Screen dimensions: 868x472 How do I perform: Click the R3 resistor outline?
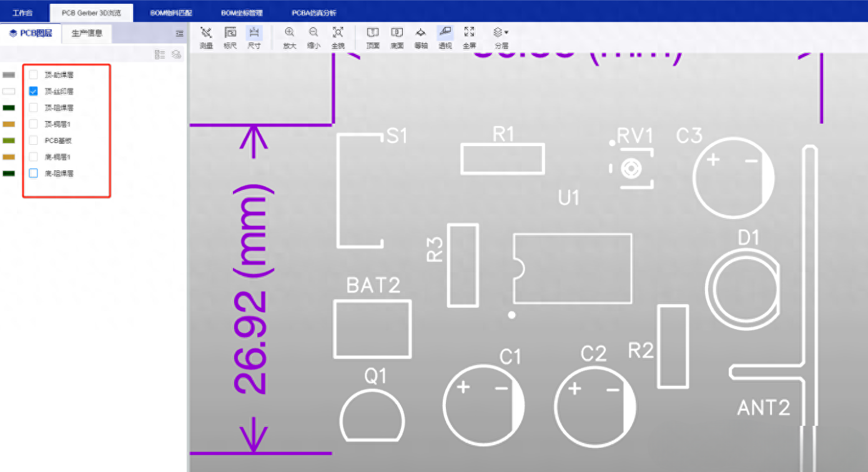[463, 265]
